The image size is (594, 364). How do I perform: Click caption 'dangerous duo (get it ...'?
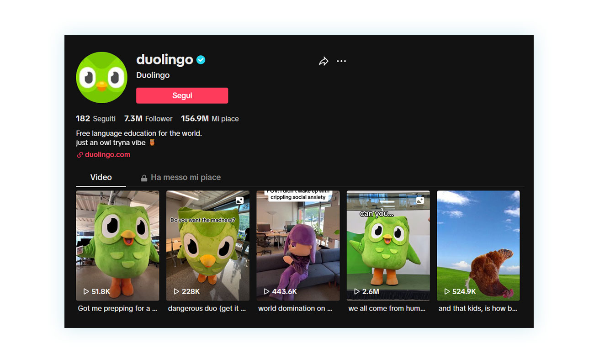[207, 308]
